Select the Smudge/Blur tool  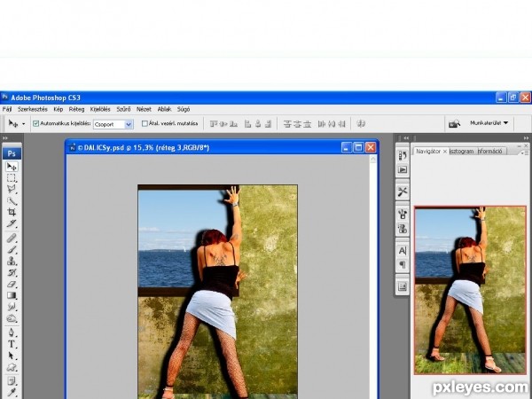(x=12, y=308)
